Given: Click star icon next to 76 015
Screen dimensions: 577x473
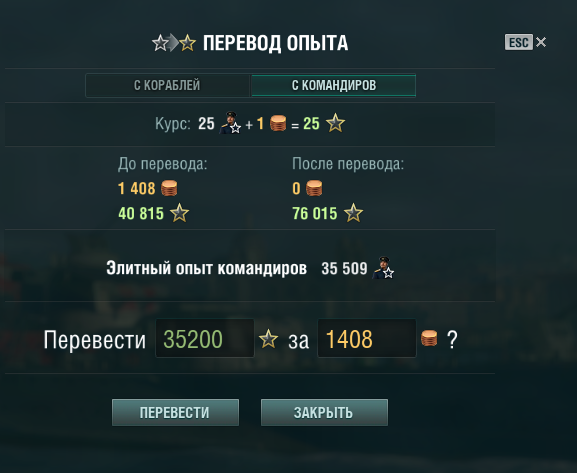Looking at the screenshot, I should click(x=353, y=213).
